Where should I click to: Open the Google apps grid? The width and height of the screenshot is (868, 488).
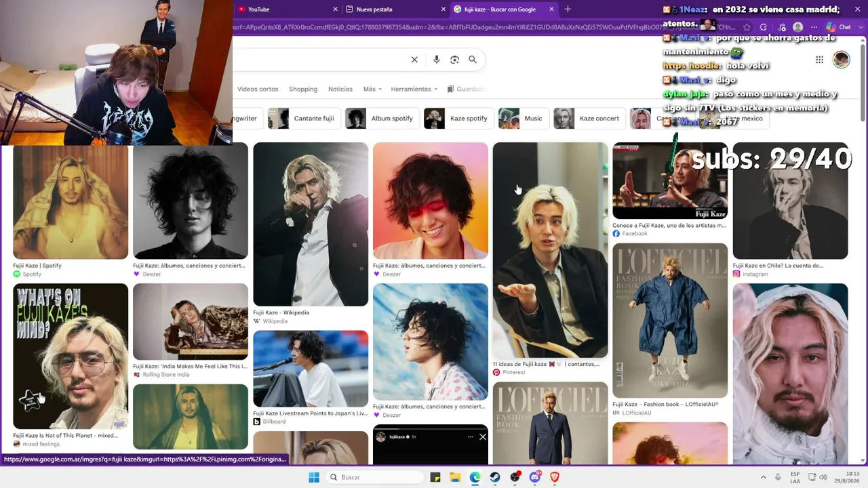coord(819,60)
